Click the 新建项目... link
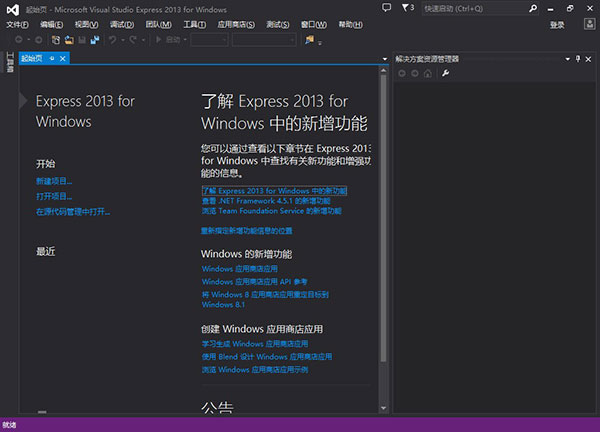The height and width of the screenshot is (432, 600). click(54, 181)
